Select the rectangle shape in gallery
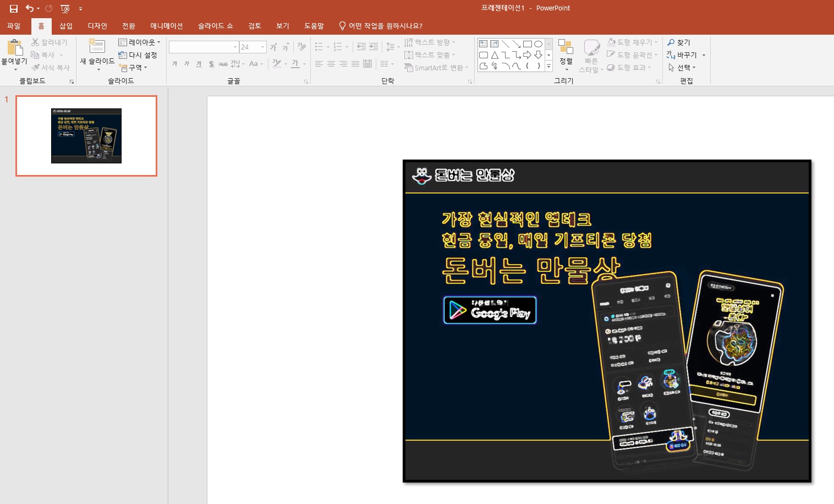This screenshot has width=834, height=504. tap(527, 44)
